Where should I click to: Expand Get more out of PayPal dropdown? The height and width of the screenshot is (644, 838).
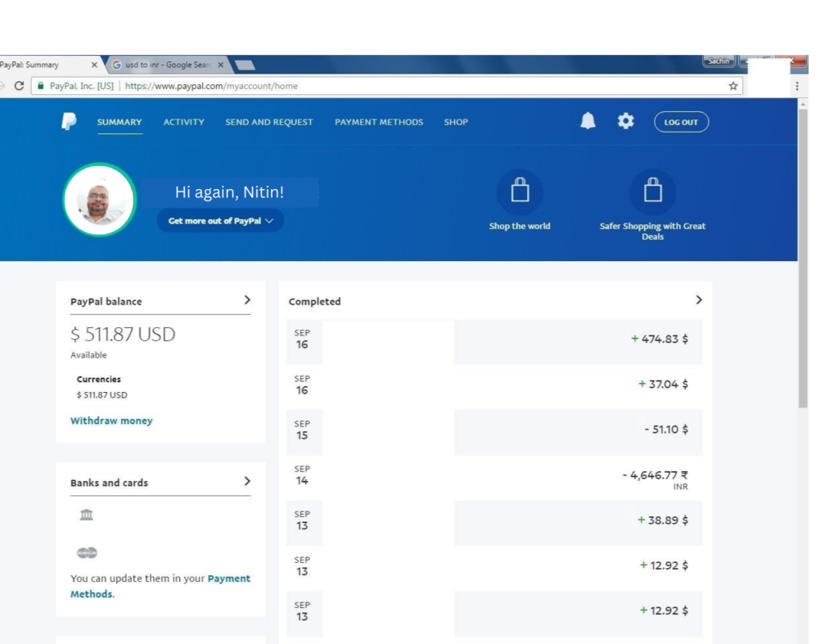(x=220, y=221)
